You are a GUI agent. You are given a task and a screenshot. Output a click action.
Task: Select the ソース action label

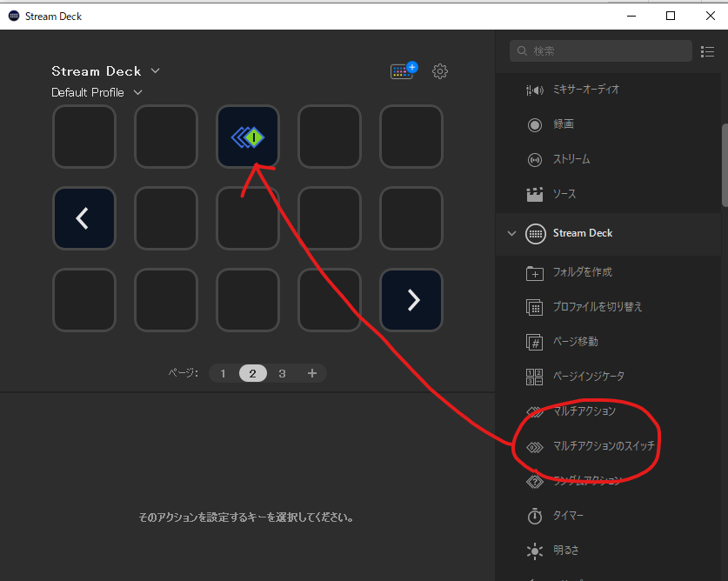[x=564, y=194]
